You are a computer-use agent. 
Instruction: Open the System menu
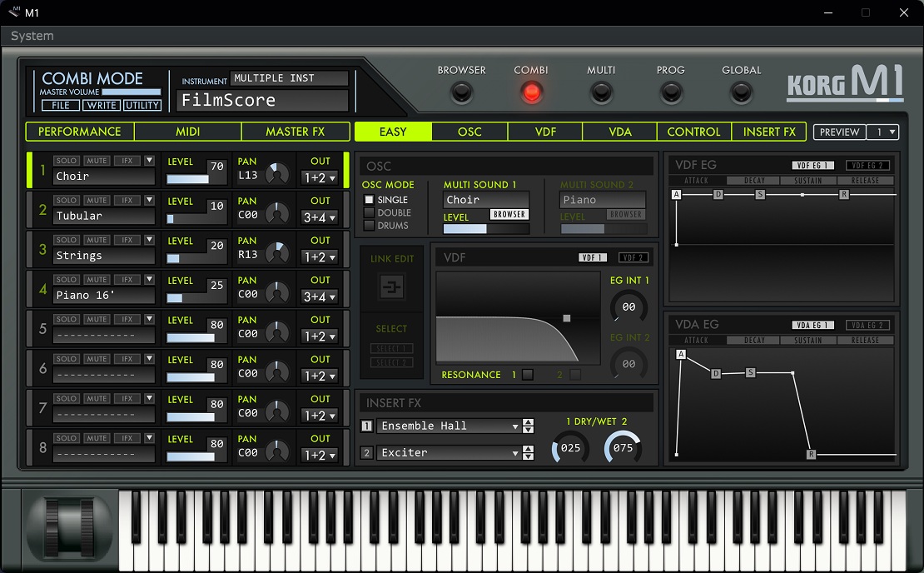point(32,36)
